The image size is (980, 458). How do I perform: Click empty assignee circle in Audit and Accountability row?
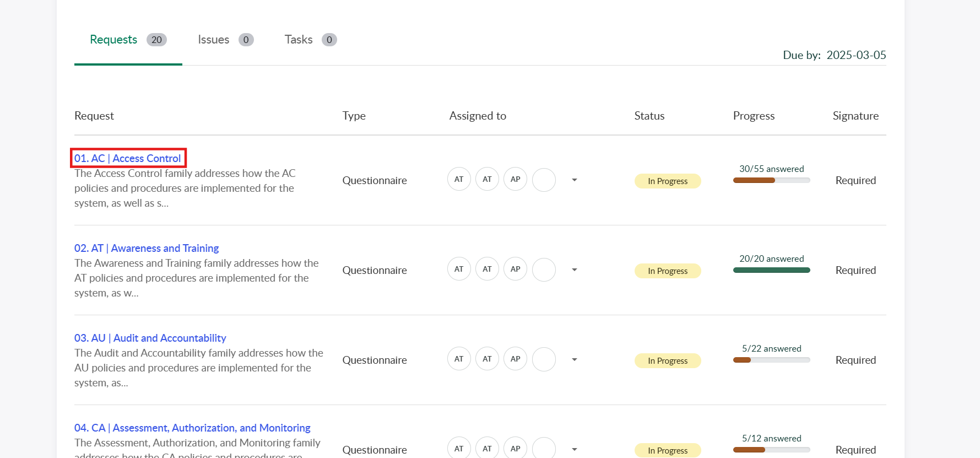coord(544,359)
